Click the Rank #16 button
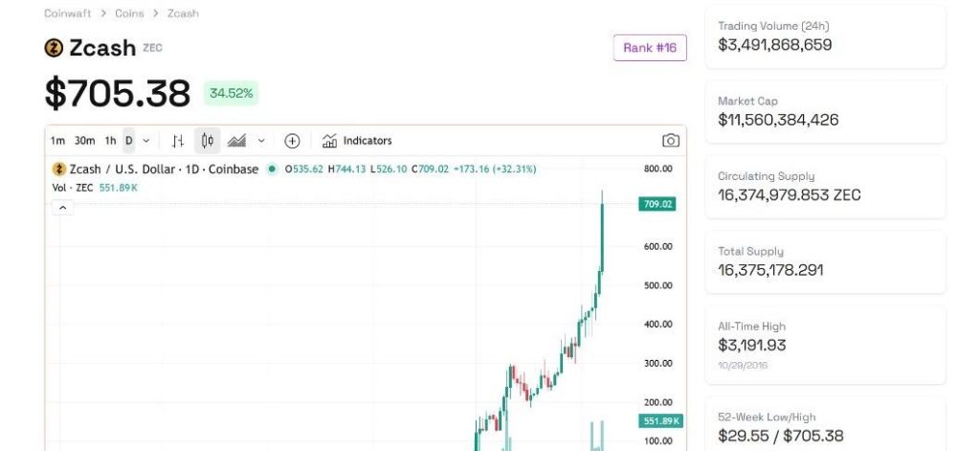Viewport: 980px width, 451px height. [x=650, y=48]
